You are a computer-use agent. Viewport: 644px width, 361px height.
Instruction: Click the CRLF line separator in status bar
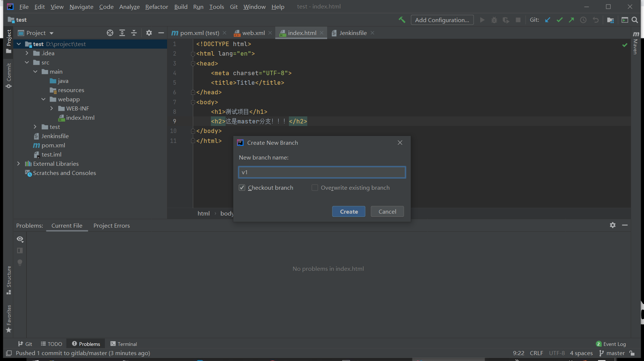pos(536,353)
